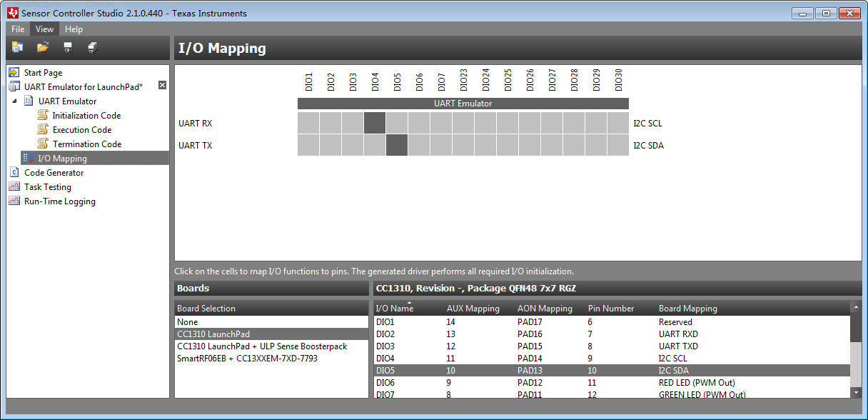The image size is (868, 420).
Task: Click the UART Emulator for LaunchPad project icon
Action: [x=14, y=87]
